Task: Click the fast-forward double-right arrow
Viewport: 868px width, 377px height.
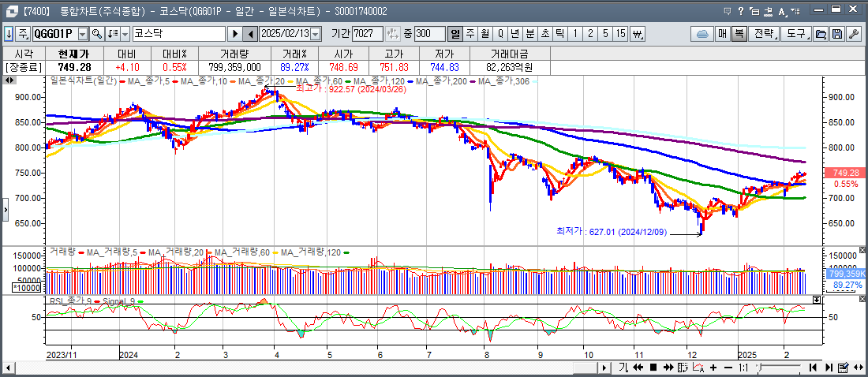Action: (x=668, y=368)
